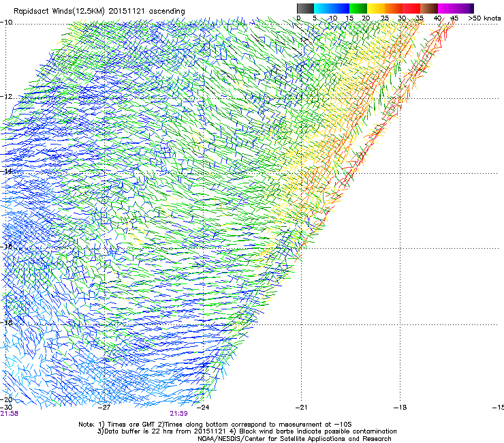Click the '-24' longitude axis label

coord(203,408)
